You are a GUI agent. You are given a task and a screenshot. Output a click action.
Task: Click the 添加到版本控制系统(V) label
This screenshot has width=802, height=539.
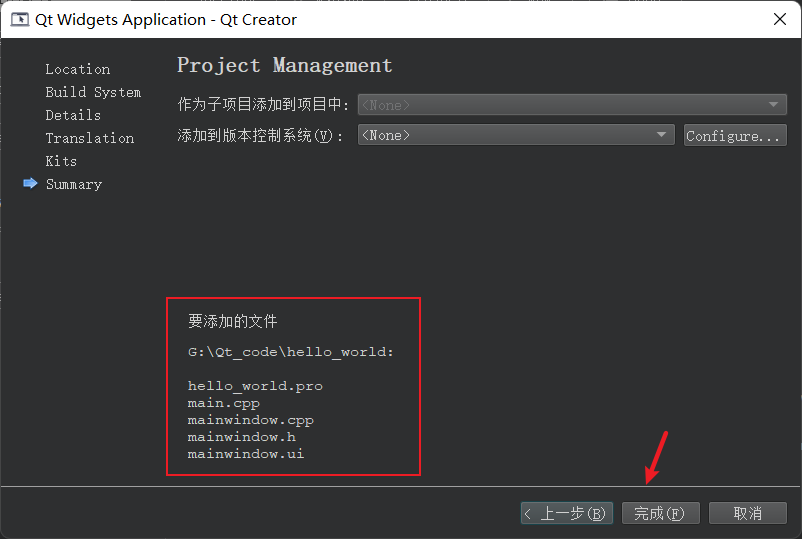click(x=260, y=136)
